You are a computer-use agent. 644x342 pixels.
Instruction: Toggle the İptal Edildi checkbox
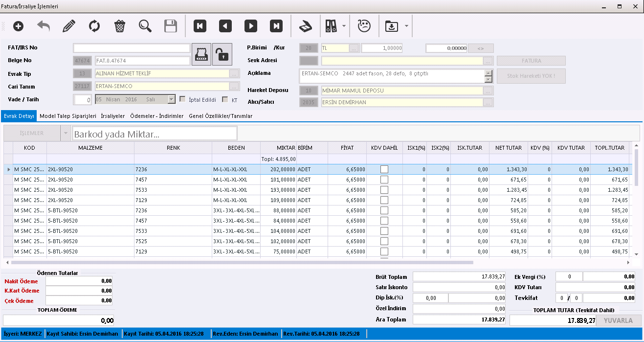[x=183, y=99]
